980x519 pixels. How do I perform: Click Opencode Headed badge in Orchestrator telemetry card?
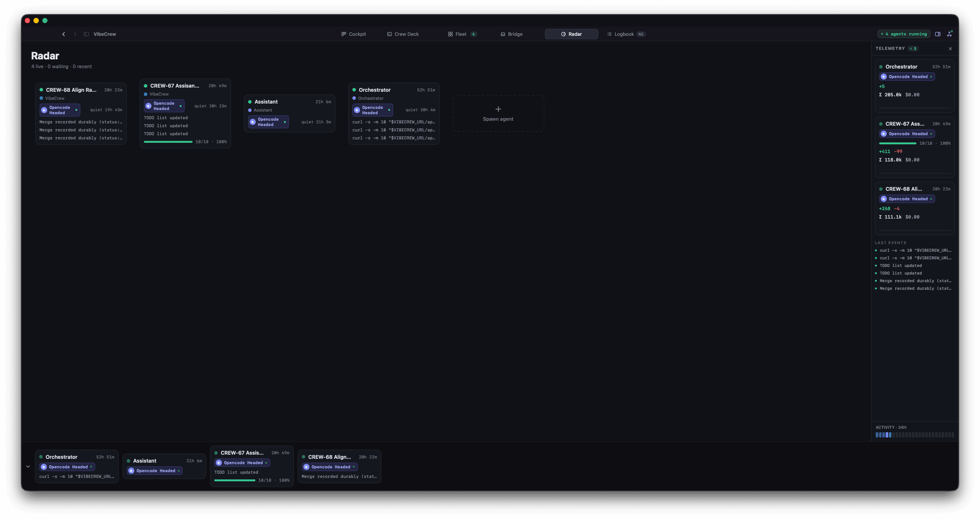907,77
